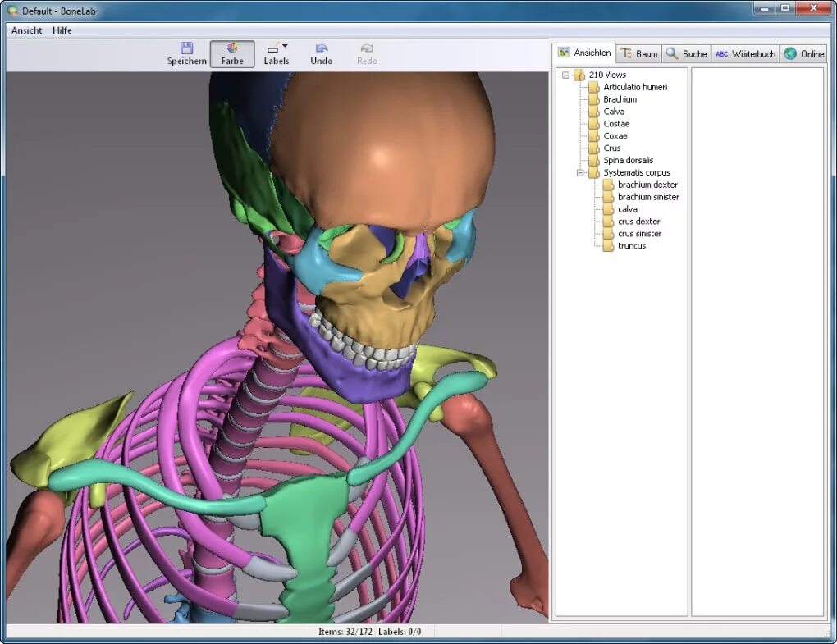Click the truncus folder icon

coord(609,246)
